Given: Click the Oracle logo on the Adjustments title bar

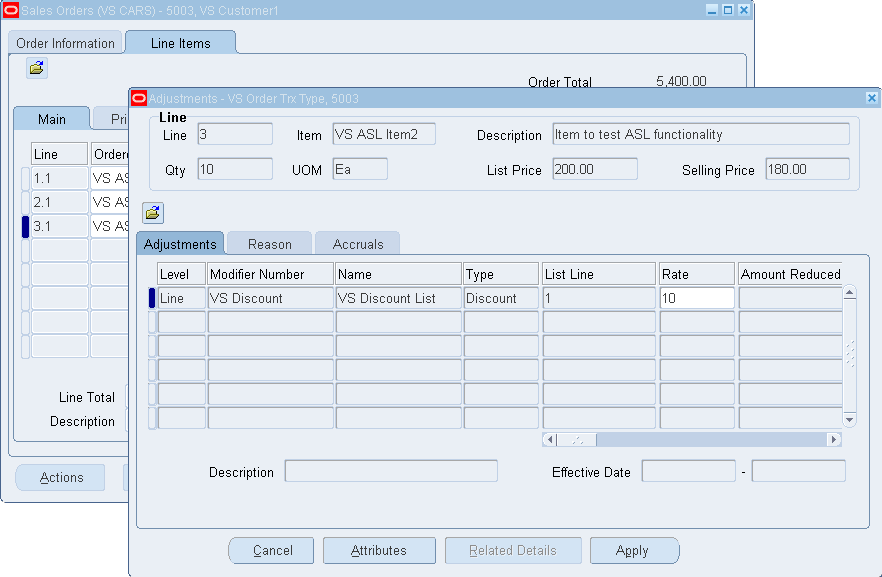Looking at the screenshot, I should click(x=136, y=98).
